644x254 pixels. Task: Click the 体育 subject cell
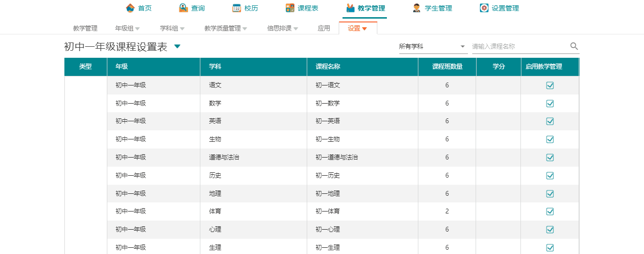click(253, 212)
